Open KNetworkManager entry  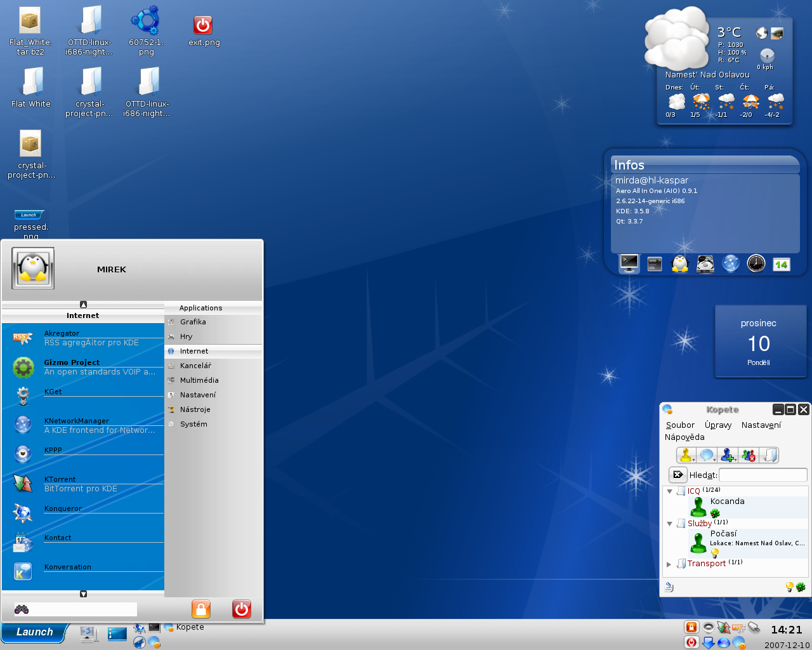tap(83, 425)
